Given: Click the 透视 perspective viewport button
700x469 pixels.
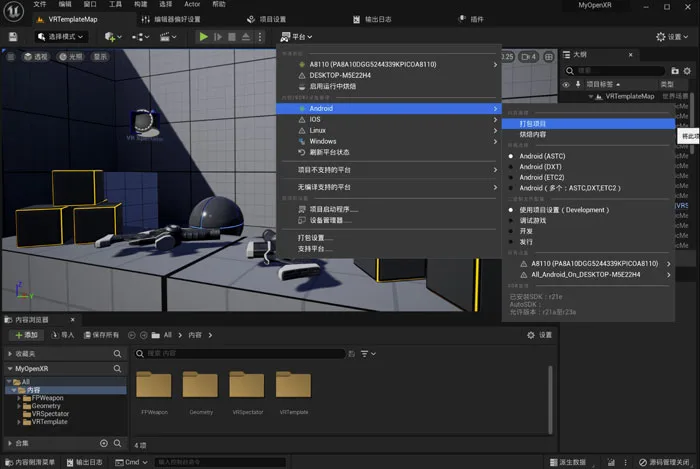Looking at the screenshot, I should [36, 57].
